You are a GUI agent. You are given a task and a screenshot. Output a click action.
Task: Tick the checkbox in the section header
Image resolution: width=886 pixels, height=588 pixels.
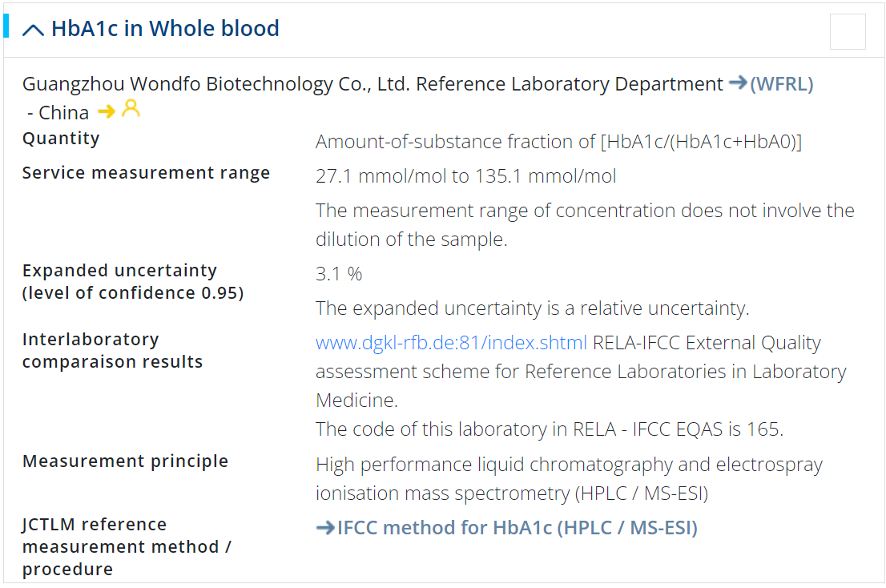click(848, 32)
